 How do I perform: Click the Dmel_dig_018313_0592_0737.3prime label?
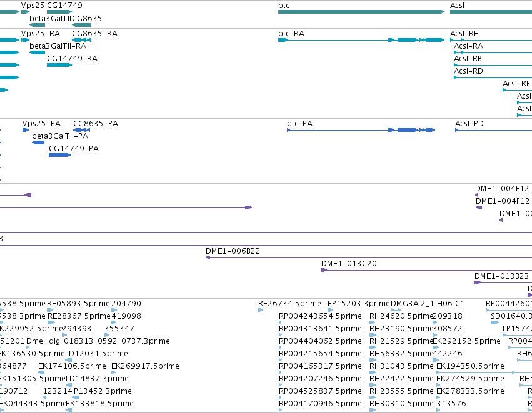coord(98,341)
